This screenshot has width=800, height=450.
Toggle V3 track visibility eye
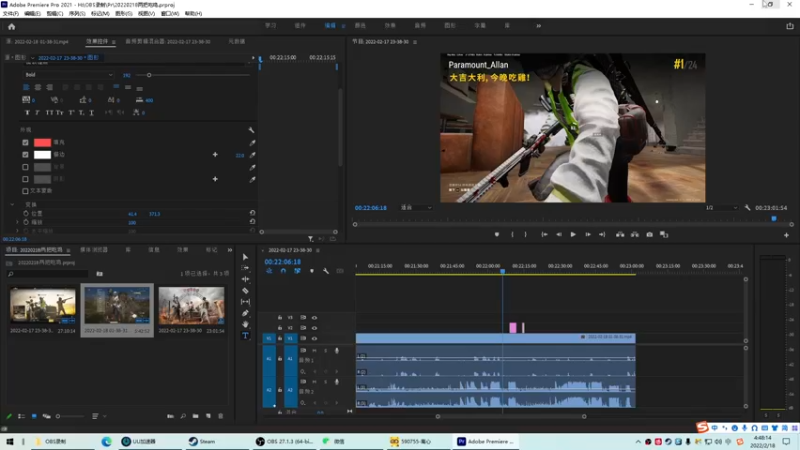click(x=314, y=318)
